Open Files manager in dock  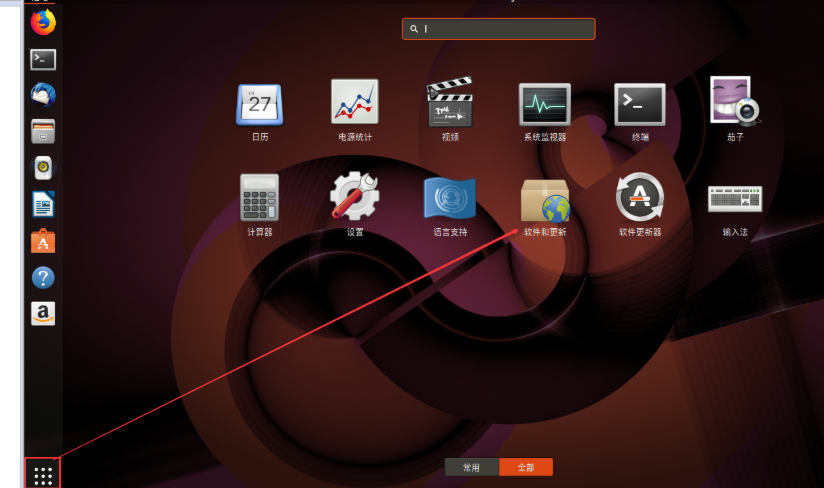(43, 131)
